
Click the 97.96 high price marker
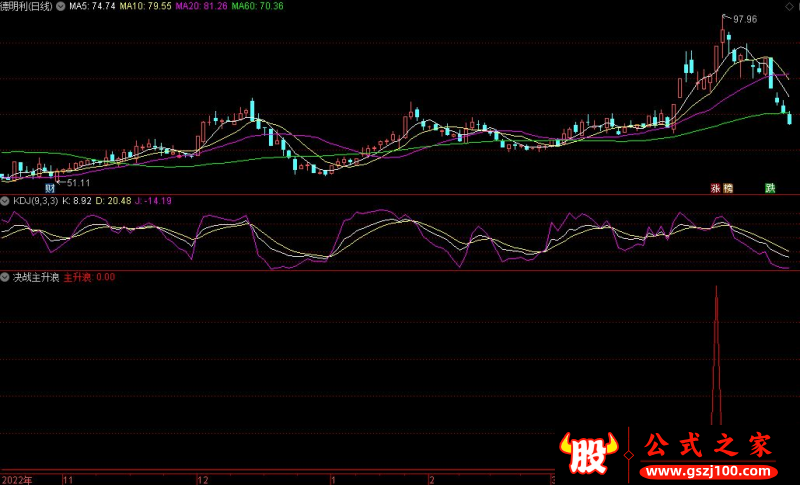point(744,19)
